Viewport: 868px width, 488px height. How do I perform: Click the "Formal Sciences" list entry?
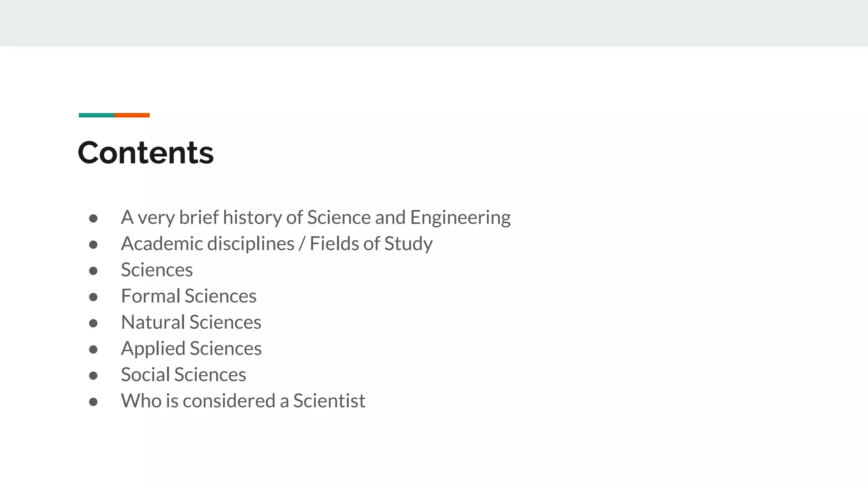[189, 296]
